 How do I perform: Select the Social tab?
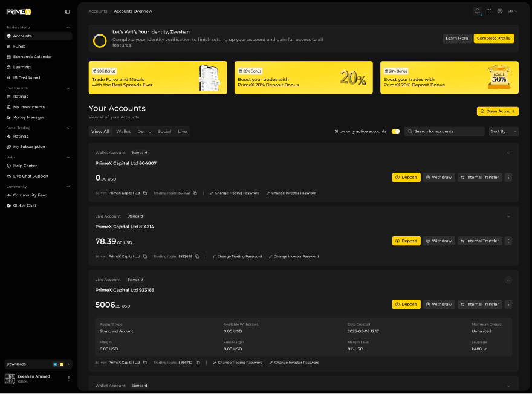pos(164,131)
